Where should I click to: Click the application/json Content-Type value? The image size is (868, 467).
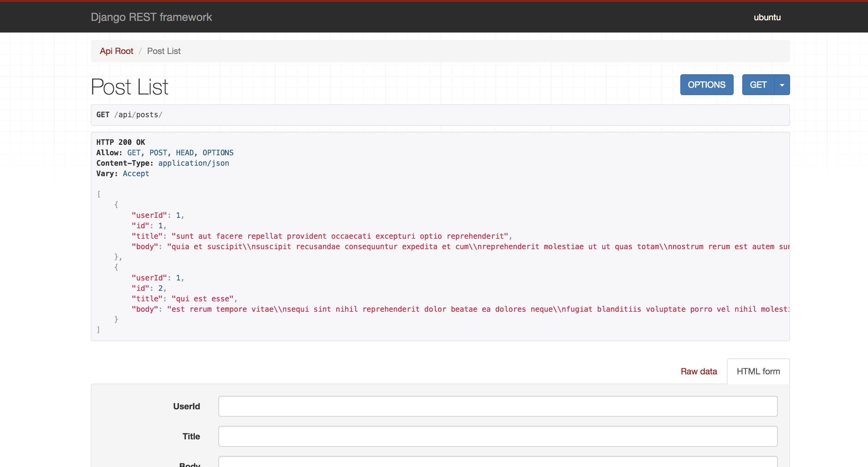coord(194,163)
